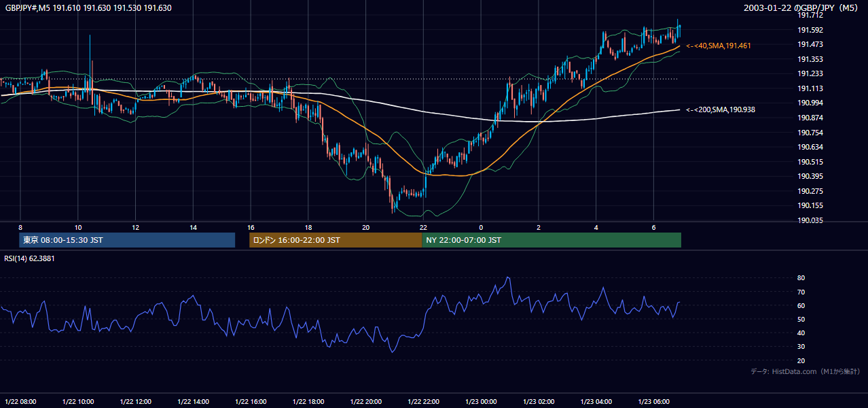Click price axis value 190.515
This screenshot has width=868, height=408.
tap(810, 162)
